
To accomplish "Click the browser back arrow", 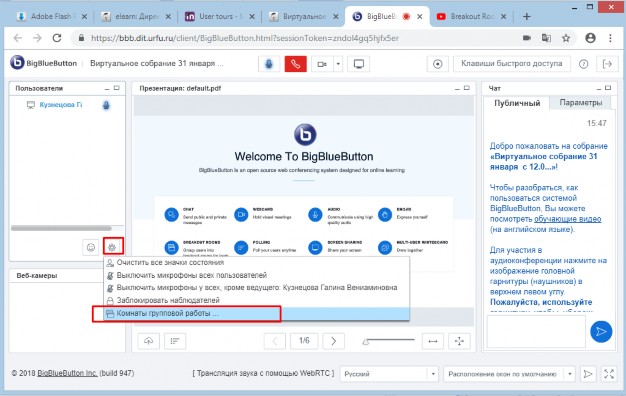I will coord(18,38).
